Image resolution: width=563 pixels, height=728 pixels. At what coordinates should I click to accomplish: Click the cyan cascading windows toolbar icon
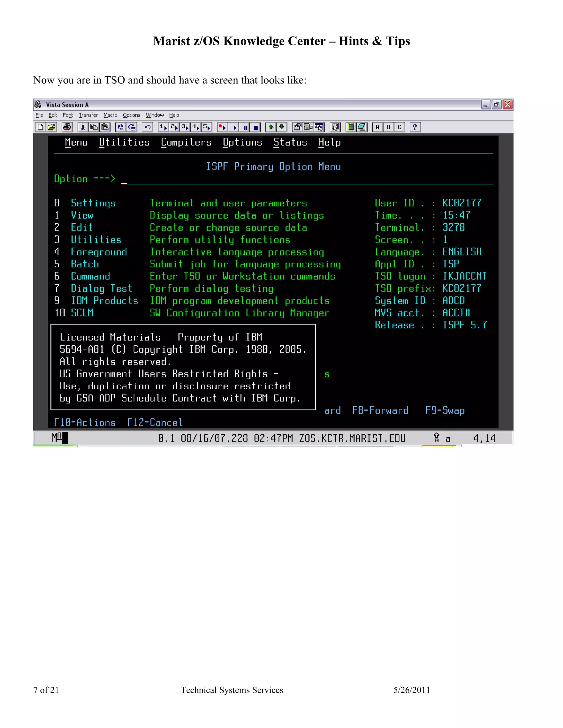point(361,127)
